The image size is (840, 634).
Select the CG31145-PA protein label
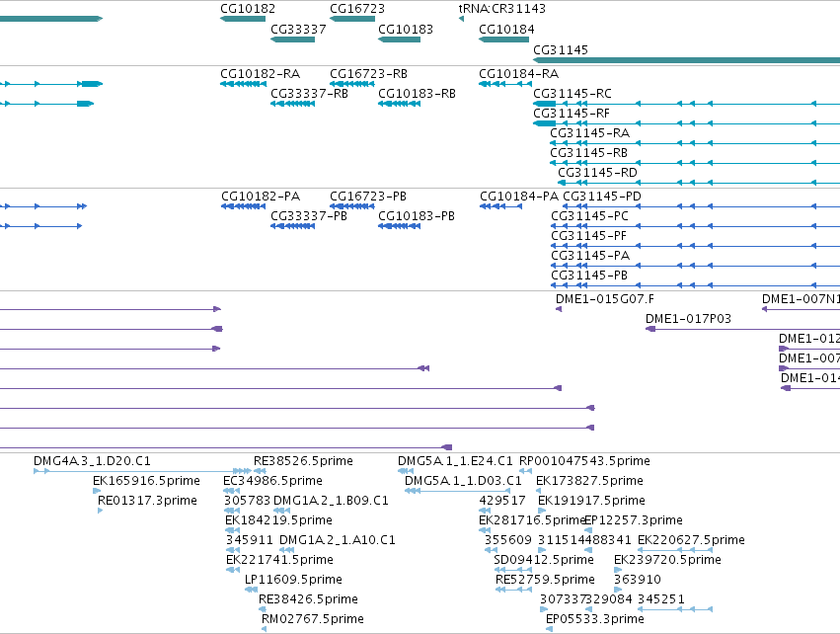click(x=590, y=256)
